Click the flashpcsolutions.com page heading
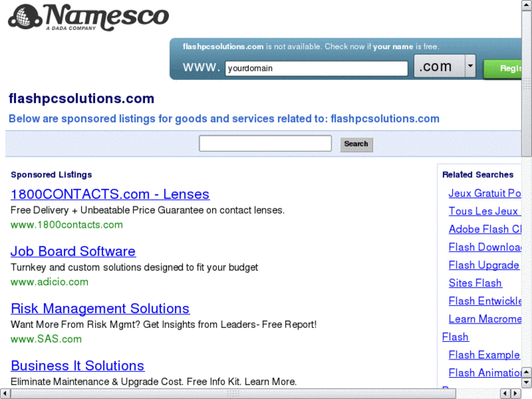This screenshot has height=399, width=532. tap(81, 99)
